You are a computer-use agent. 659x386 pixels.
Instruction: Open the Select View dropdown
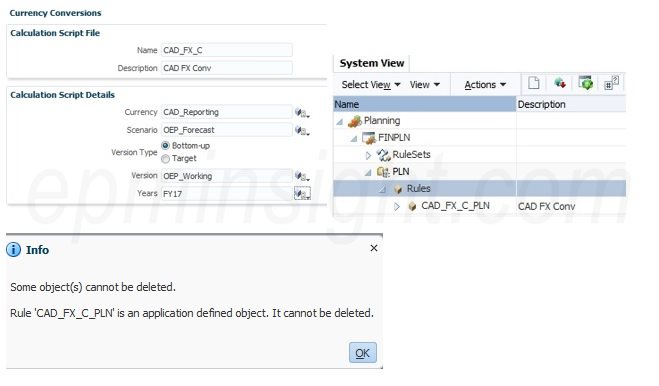pos(371,85)
